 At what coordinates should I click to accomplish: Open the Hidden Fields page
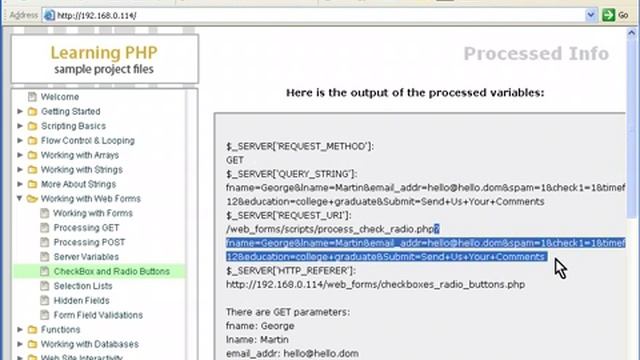pos(82,300)
